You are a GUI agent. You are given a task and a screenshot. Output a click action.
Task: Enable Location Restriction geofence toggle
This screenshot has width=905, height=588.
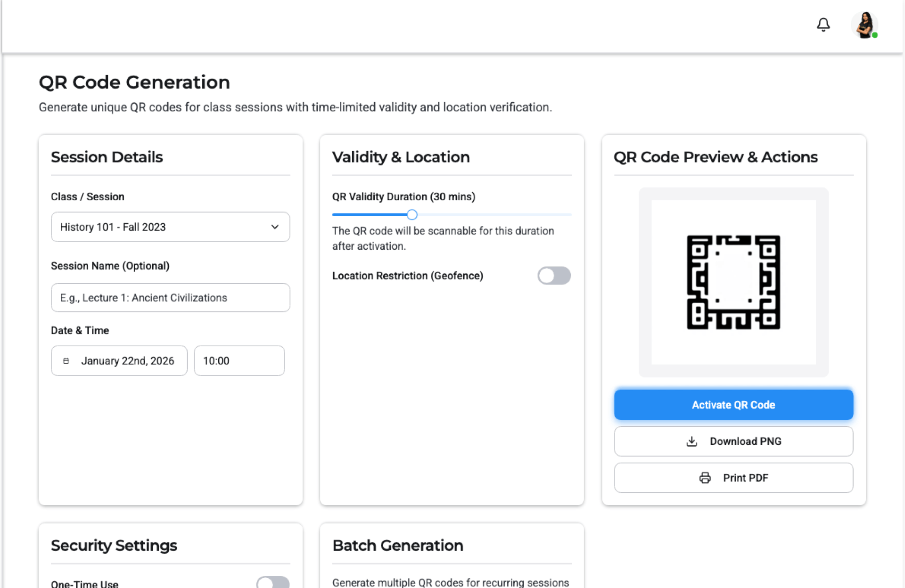click(554, 276)
